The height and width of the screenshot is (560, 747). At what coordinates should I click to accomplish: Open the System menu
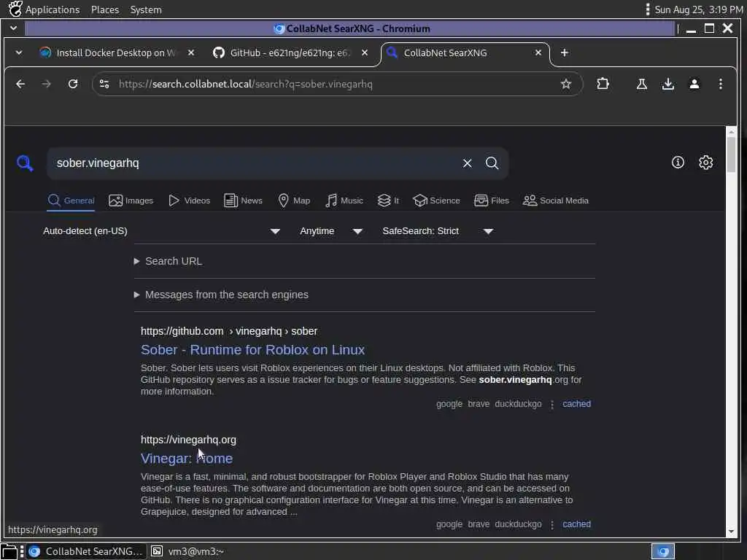point(146,9)
